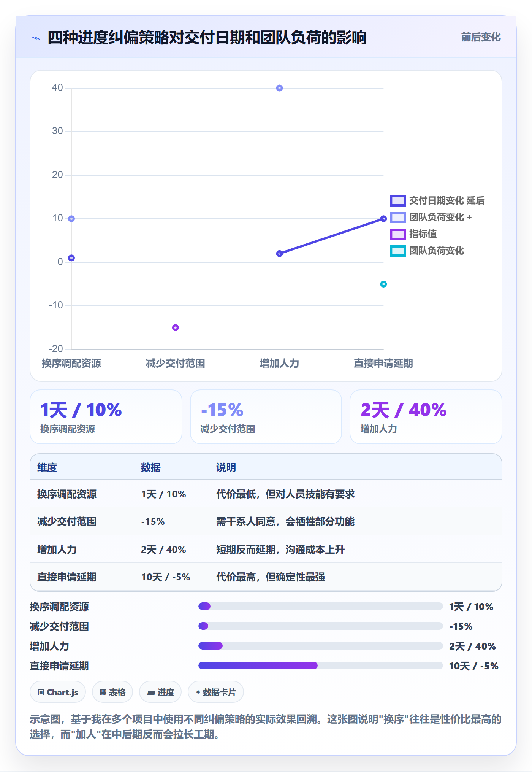Click the 1天 / 10% data card

pyautogui.click(x=106, y=417)
